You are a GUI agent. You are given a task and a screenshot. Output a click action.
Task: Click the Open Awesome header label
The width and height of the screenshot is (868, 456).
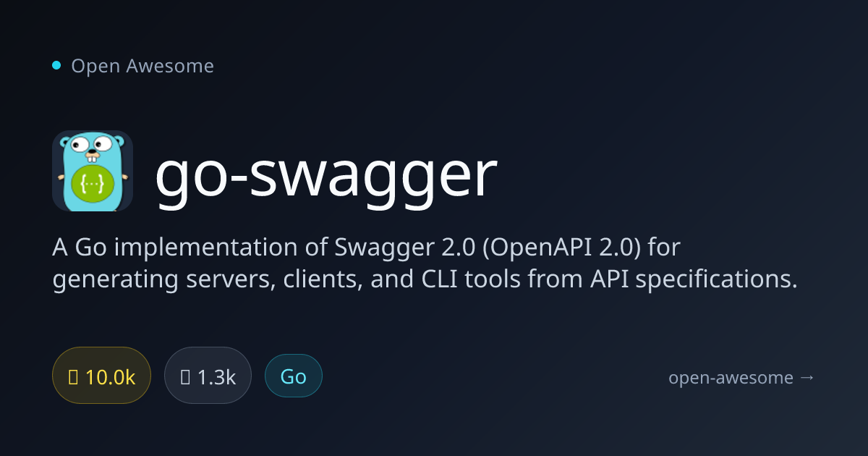tap(142, 66)
